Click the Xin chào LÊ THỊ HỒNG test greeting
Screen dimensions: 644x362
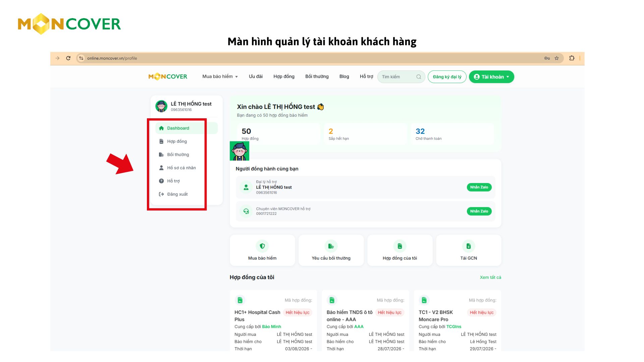[x=280, y=107]
